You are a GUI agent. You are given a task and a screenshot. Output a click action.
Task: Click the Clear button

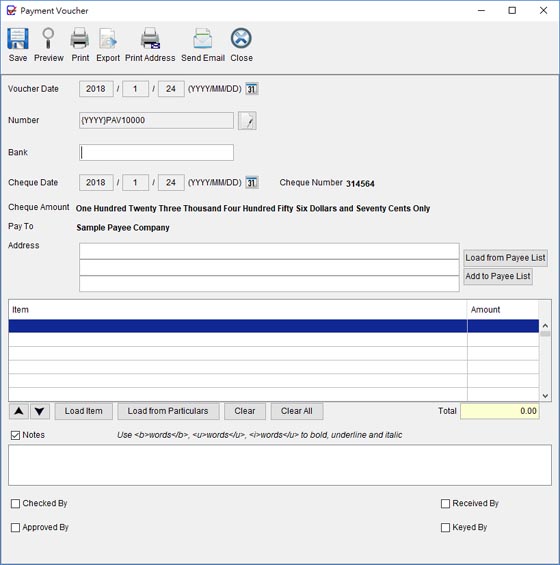pyautogui.click(x=245, y=411)
